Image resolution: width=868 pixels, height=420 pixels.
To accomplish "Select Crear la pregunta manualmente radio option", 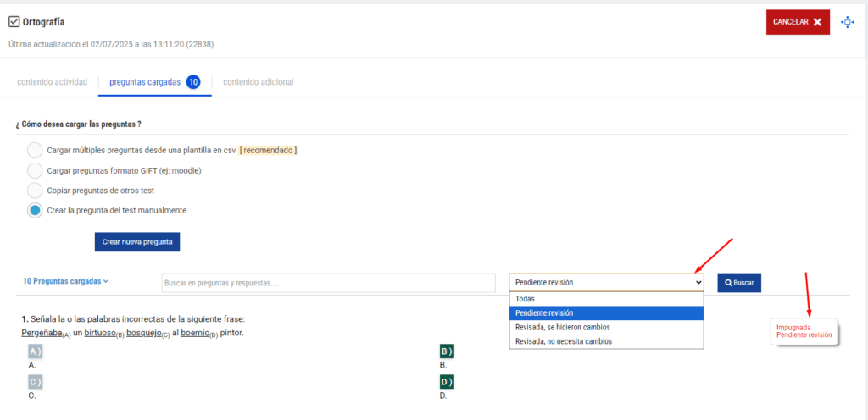I will pos(35,210).
